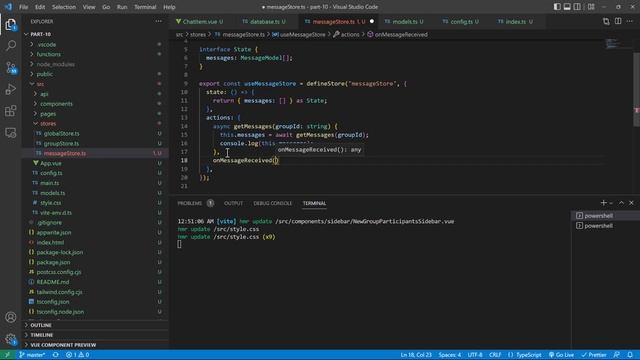The width and height of the screenshot is (640, 360).
Task: Open the Search view icon
Action: click(x=11, y=45)
